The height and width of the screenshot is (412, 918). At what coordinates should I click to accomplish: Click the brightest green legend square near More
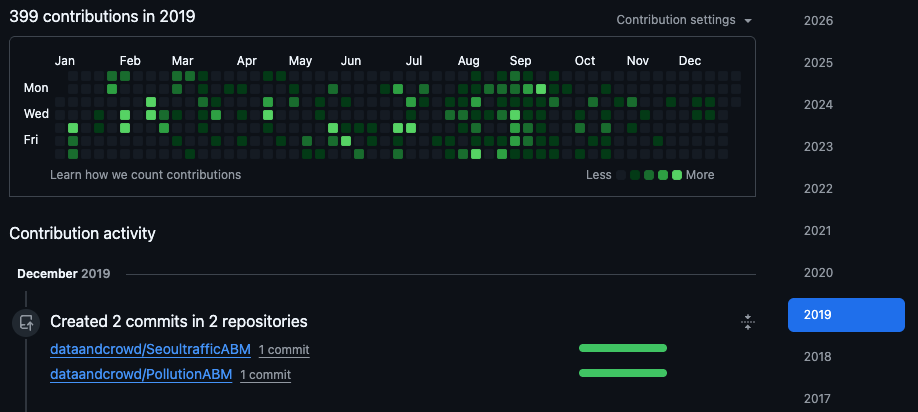(x=677, y=175)
